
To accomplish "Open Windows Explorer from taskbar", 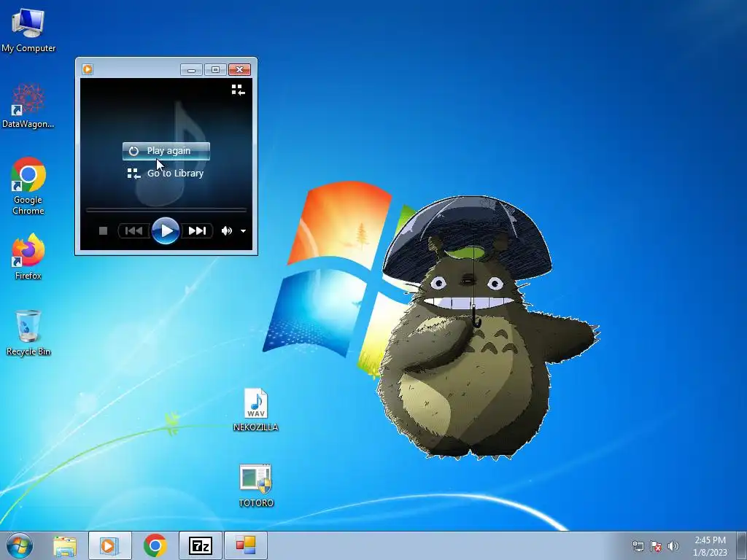I will point(65,545).
